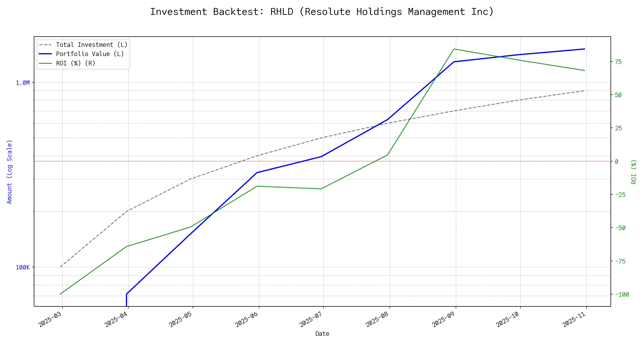This screenshot has width=644, height=343.
Task: Click the 100K left axis label
Action: 23,268
